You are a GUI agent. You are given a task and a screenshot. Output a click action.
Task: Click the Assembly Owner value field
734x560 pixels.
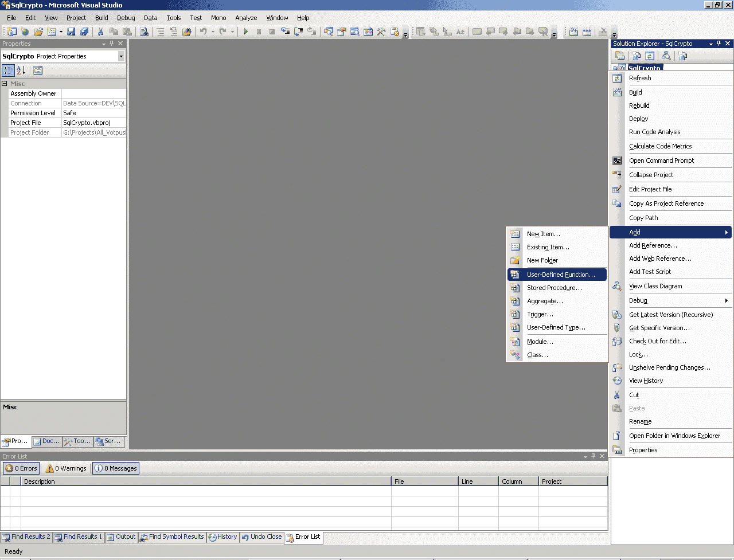pyautogui.click(x=94, y=93)
